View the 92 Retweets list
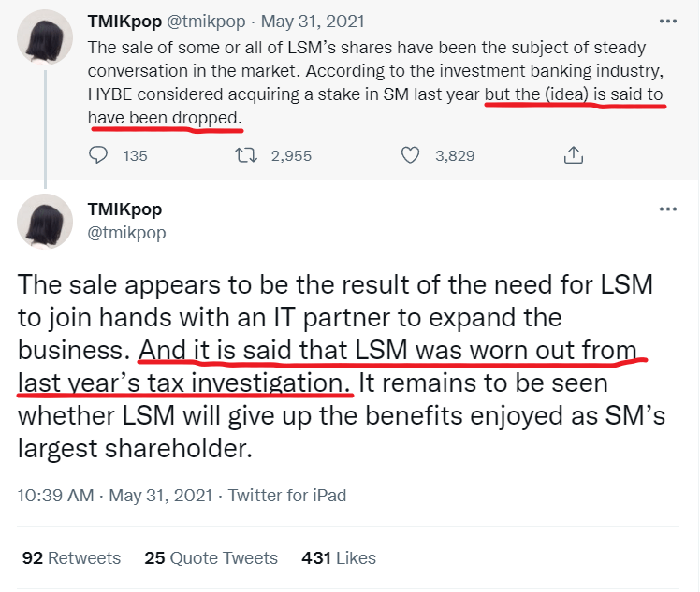Screen dimensions: 700x592 coord(72,558)
